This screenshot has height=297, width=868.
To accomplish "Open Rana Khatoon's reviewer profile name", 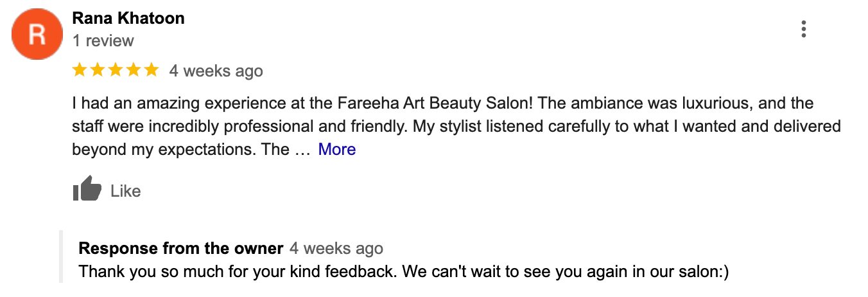I will tap(128, 19).
